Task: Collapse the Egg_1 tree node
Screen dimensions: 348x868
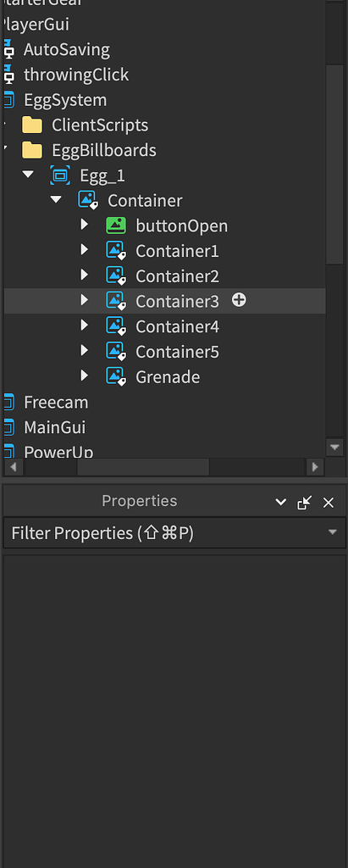Action: click(28, 175)
